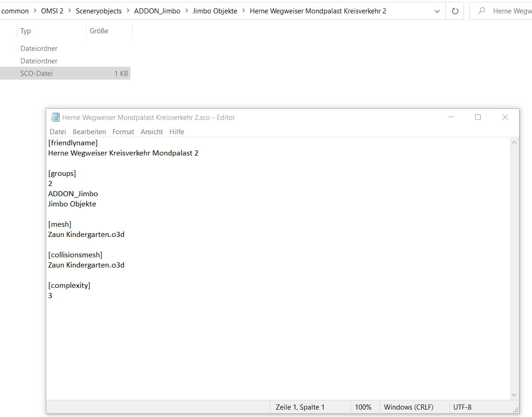Image resolution: width=532 pixels, height=417 pixels.
Task: Click the Refresh icon in the address bar
Action: click(x=455, y=11)
